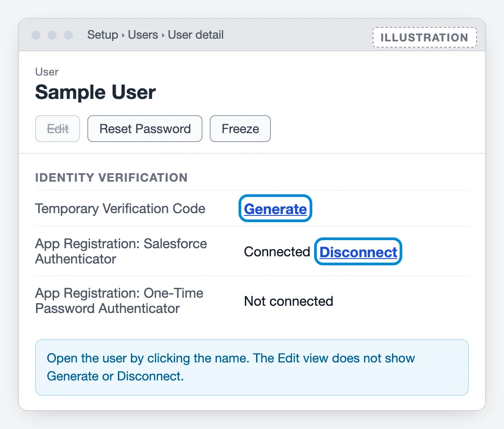Go to Users in the breadcrumb
Viewport: 504px width, 429px height.
tap(143, 35)
